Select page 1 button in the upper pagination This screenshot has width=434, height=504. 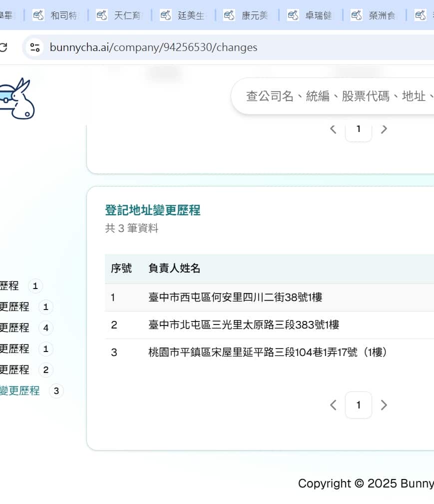point(358,129)
